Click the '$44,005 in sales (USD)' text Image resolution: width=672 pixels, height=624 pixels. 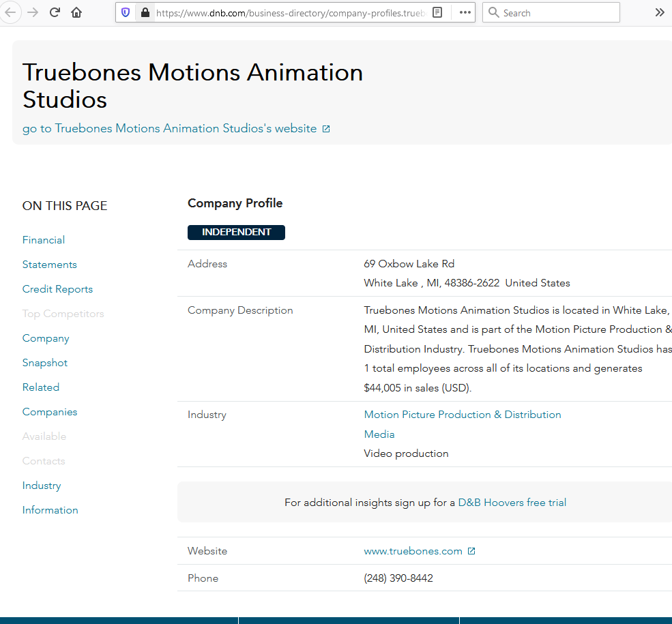tap(418, 388)
